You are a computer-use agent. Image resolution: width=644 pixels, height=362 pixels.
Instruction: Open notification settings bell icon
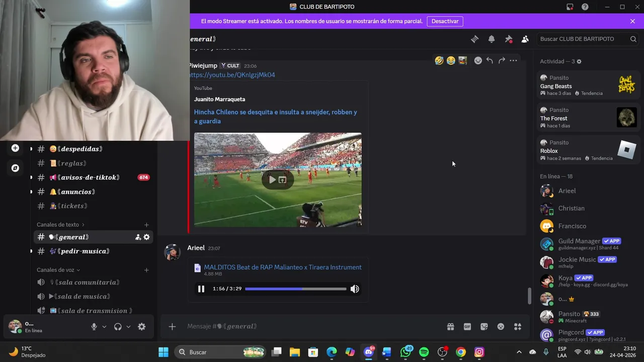point(492,39)
